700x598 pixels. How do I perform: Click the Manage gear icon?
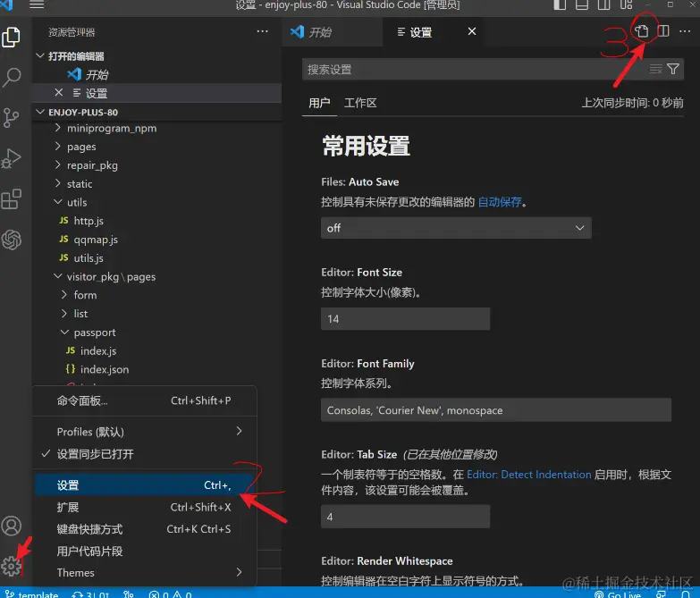coord(11,566)
